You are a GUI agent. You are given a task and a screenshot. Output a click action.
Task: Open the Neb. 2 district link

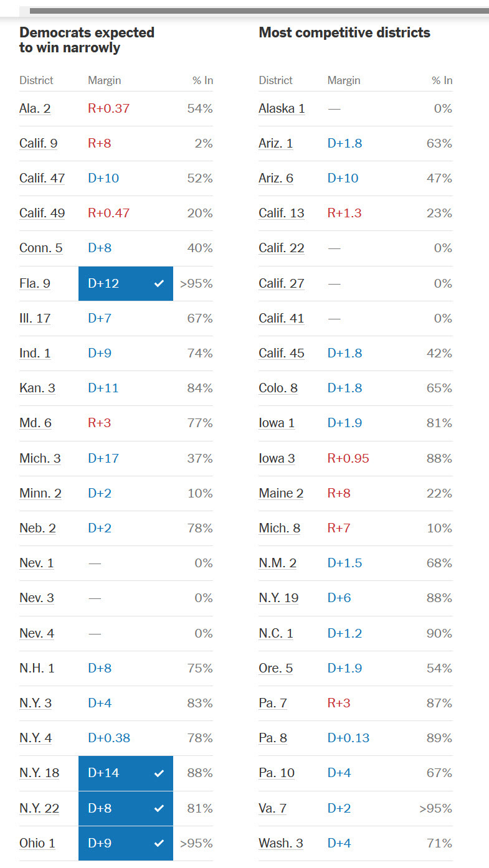point(37,528)
